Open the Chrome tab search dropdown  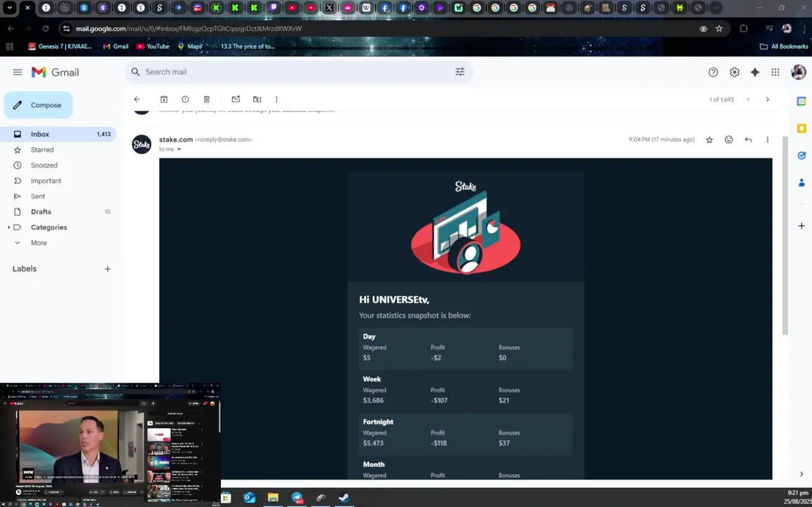tap(9, 8)
